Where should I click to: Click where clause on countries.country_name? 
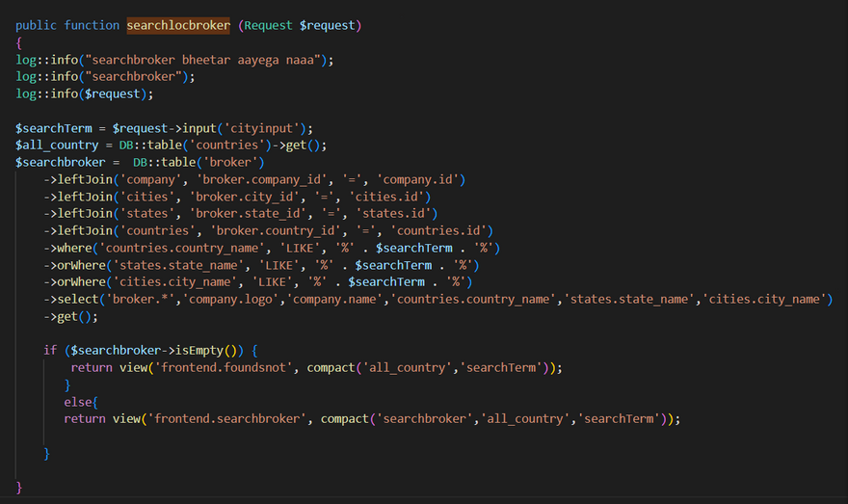click(x=272, y=249)
